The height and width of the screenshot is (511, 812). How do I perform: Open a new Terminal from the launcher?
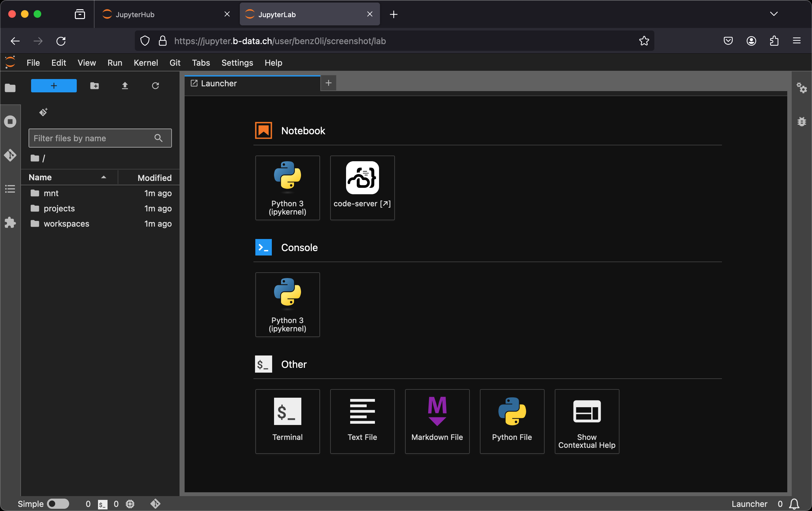pyautogui.click(x=287, y=421)
